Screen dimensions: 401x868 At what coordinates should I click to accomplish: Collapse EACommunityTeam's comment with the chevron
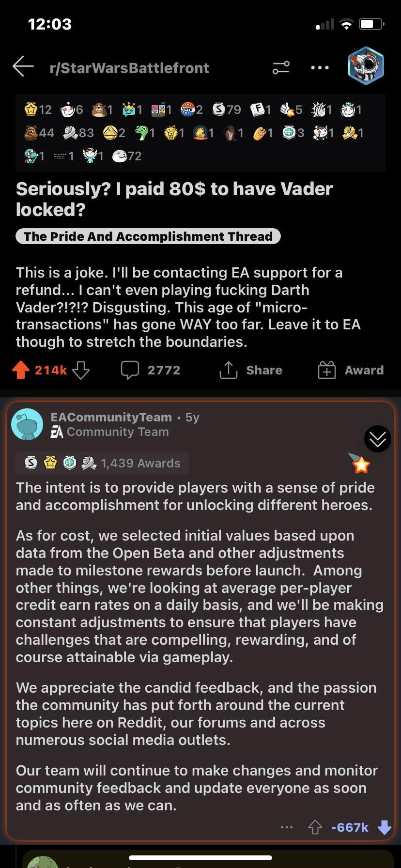click(x=377, y=439)
